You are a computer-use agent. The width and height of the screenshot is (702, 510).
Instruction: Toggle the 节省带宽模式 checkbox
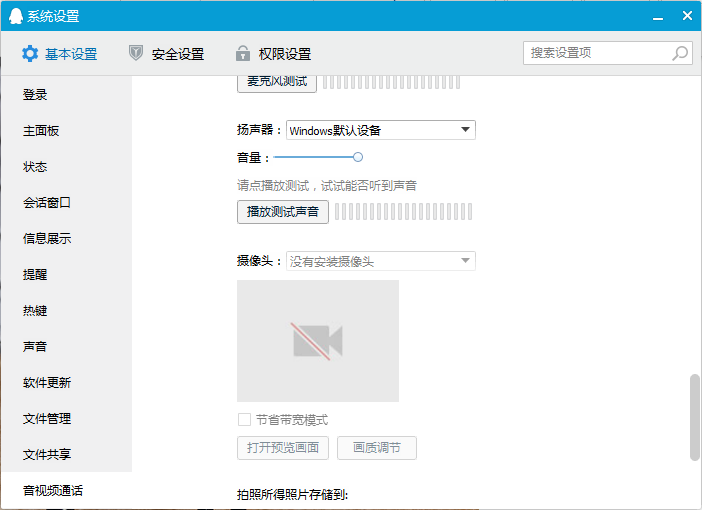244,420
